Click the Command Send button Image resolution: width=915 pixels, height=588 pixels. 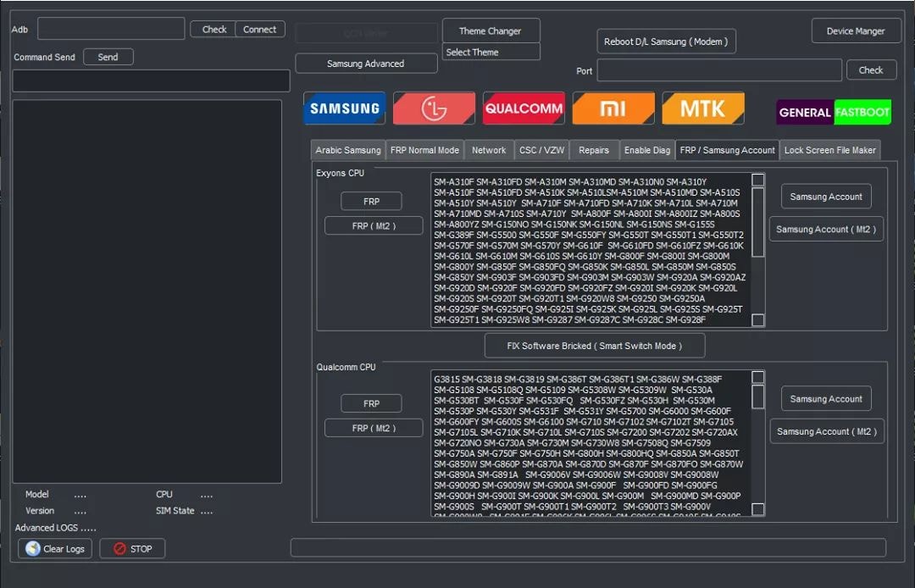click(108, 57)
